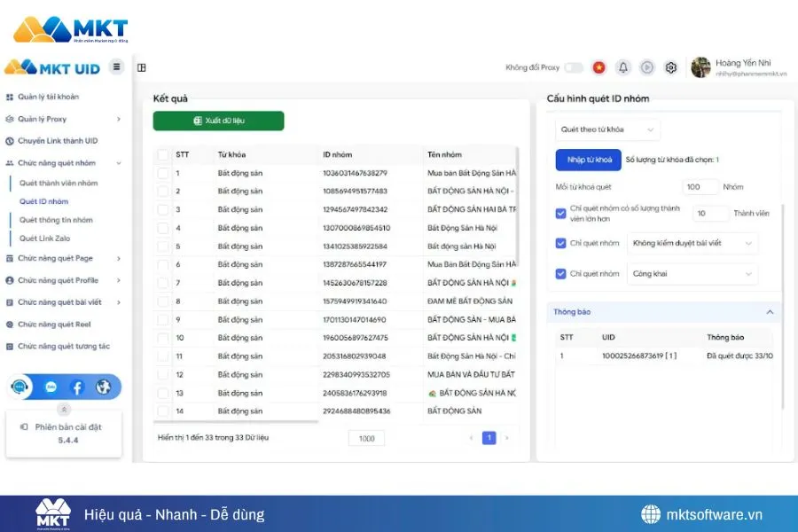Click the red star icon near Proxy toggle

(x=600, y=66)
